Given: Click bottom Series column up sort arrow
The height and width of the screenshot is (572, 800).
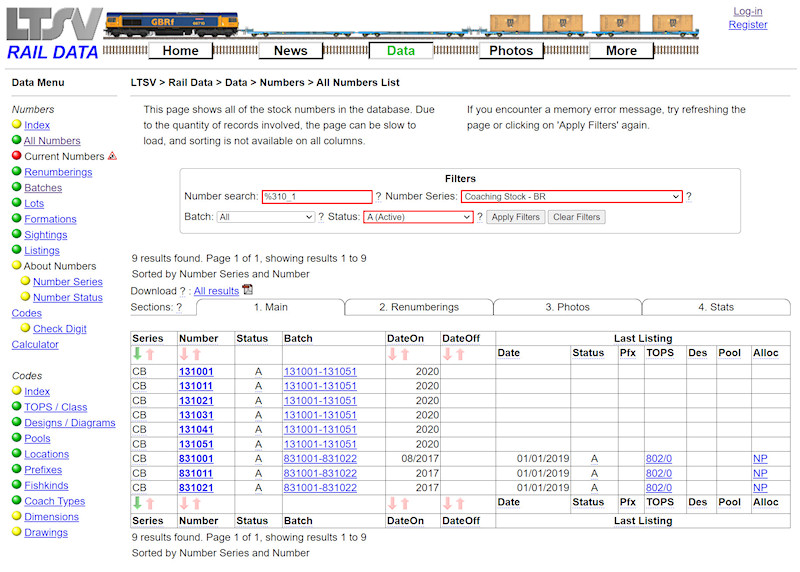Looking at the screenshot, I should coord(150,504).
